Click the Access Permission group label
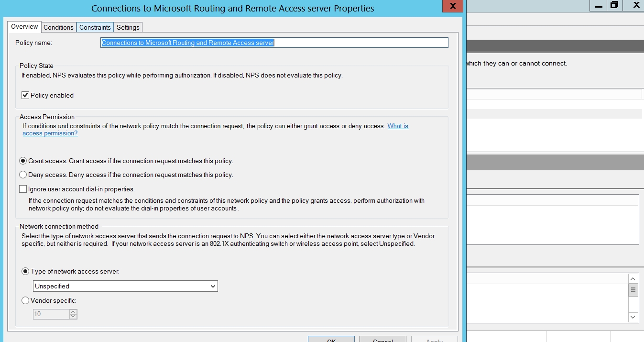This screenshot has width=644, height=342. tap(47, 117)
